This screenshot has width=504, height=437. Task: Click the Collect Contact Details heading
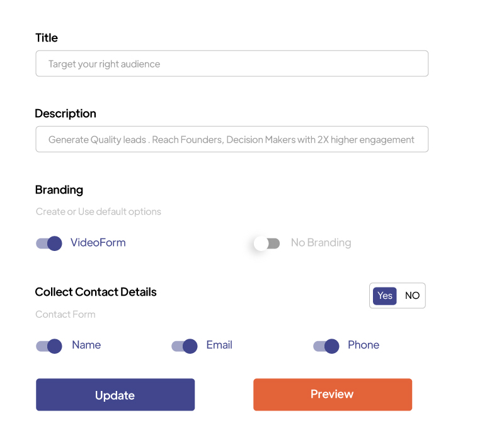[96, 292]
